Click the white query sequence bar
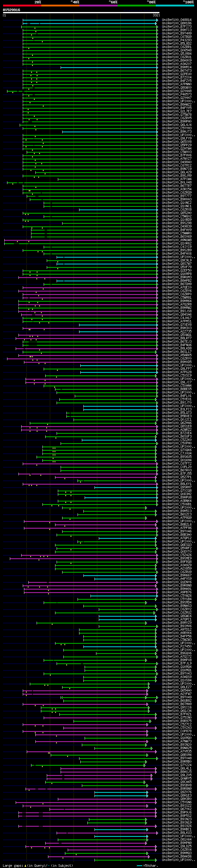 pos(81,13)
